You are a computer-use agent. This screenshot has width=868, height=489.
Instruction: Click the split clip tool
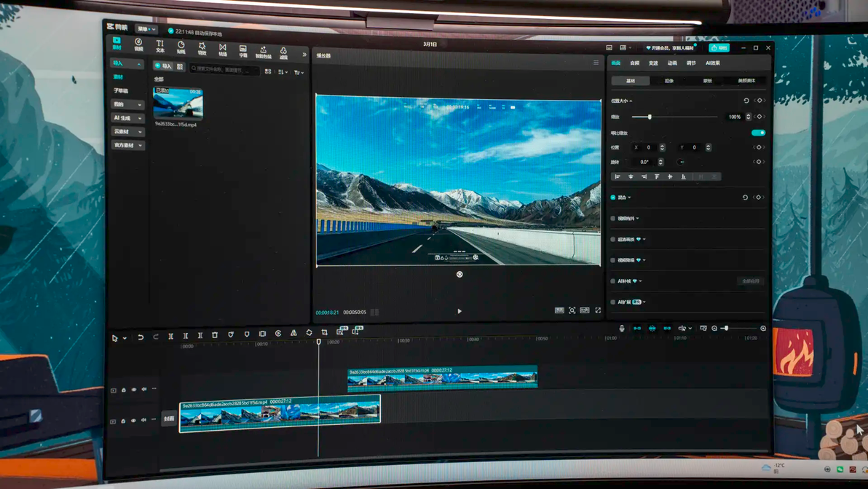(171, 336)
